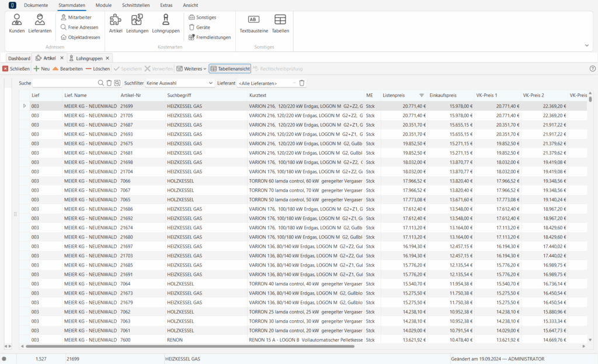Open the Dokumente menu
This screenshot has width=598, height=364.
pyautogui.click(x=36, y=5)
